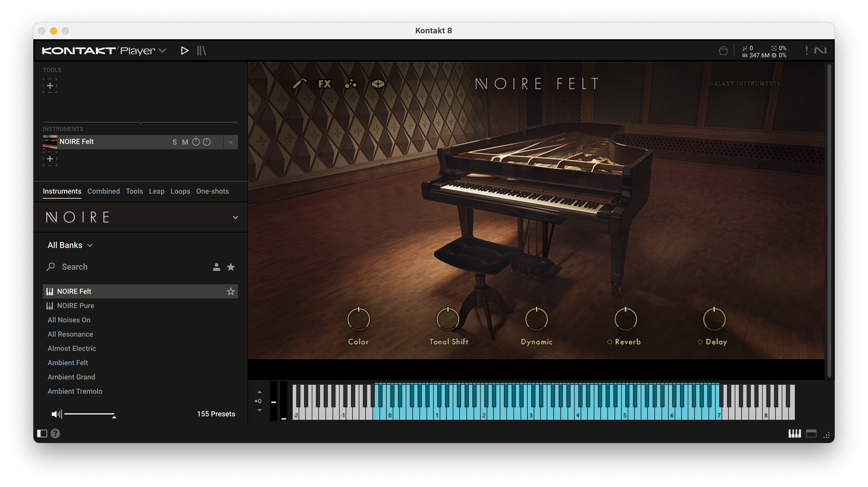Click the user presets icon beside search
This screenshot has width=868, height=487.
(x=217, y=267)
